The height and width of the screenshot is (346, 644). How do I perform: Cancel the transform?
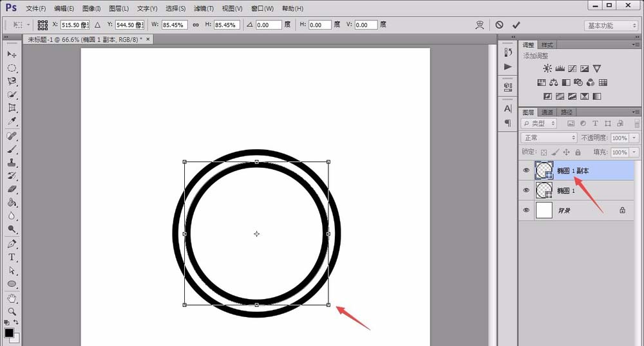pos(499,25)
